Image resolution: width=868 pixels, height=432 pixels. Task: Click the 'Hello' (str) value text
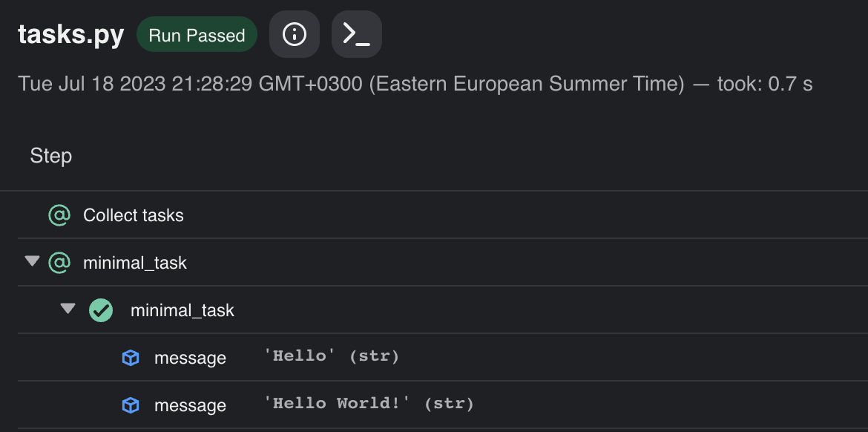[x=331, y=356]
